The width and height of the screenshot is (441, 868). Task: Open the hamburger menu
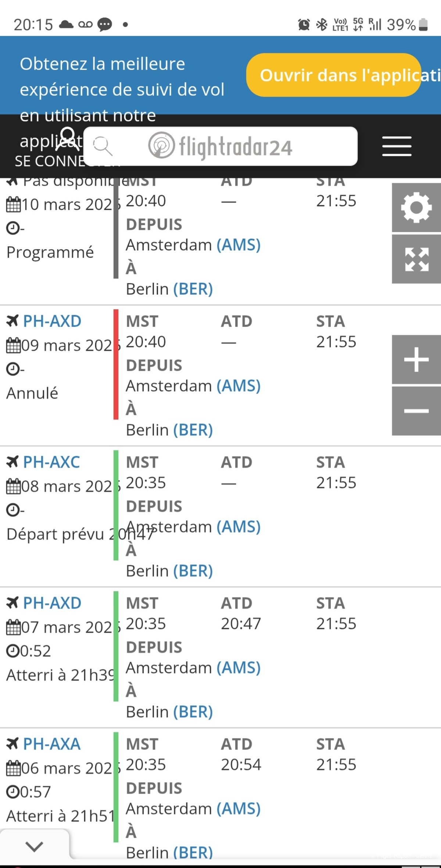(397, 146)
